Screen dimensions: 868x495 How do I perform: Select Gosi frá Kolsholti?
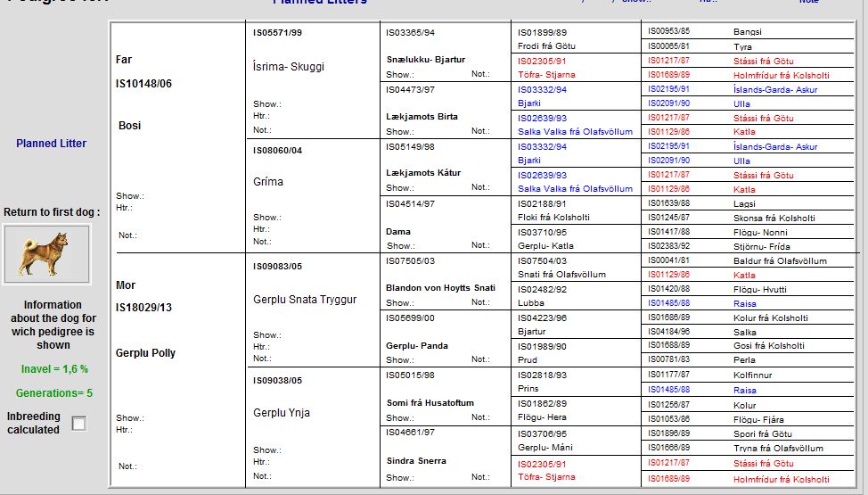(x=769, y=346)
